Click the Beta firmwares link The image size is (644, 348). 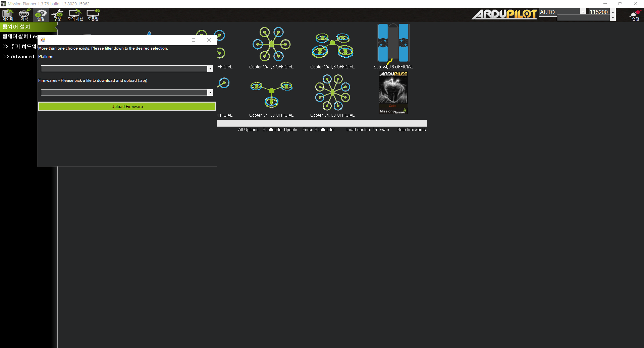(412, 130)
